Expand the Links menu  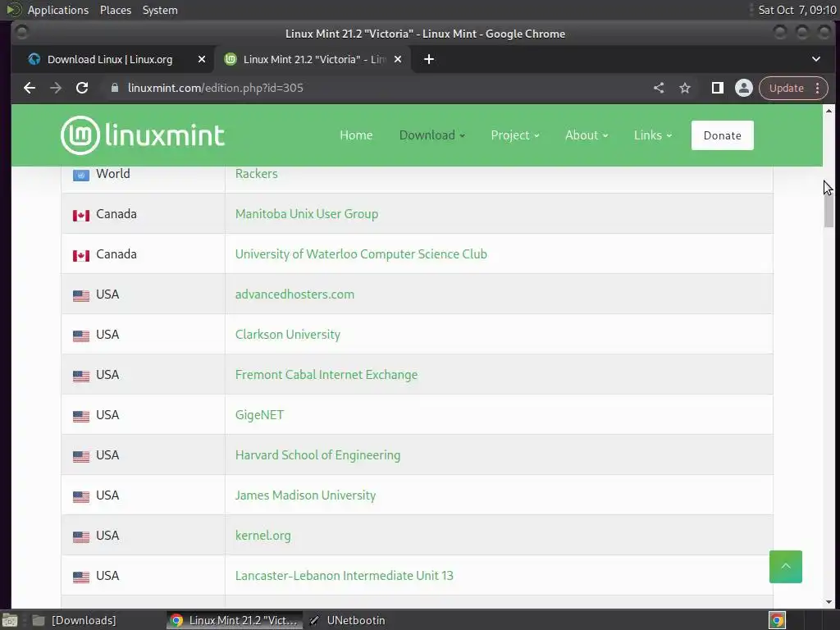(652, 135)
